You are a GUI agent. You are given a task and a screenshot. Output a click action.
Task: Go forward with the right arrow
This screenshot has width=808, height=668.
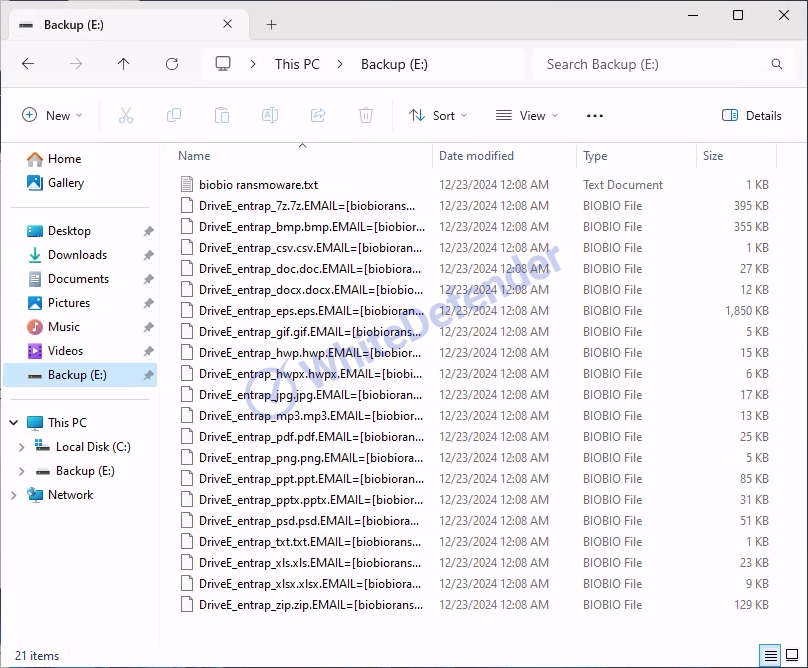pyautogui.click(x=76, y=64)
